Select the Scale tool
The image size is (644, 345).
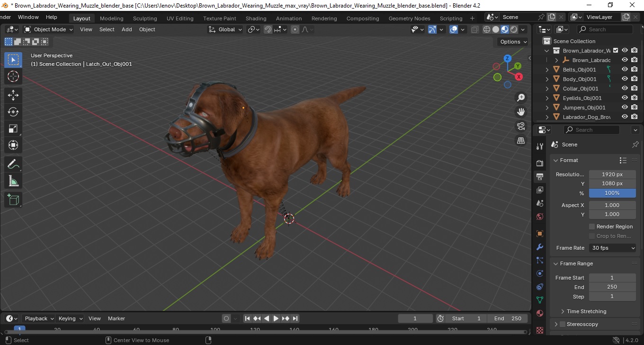13,128
